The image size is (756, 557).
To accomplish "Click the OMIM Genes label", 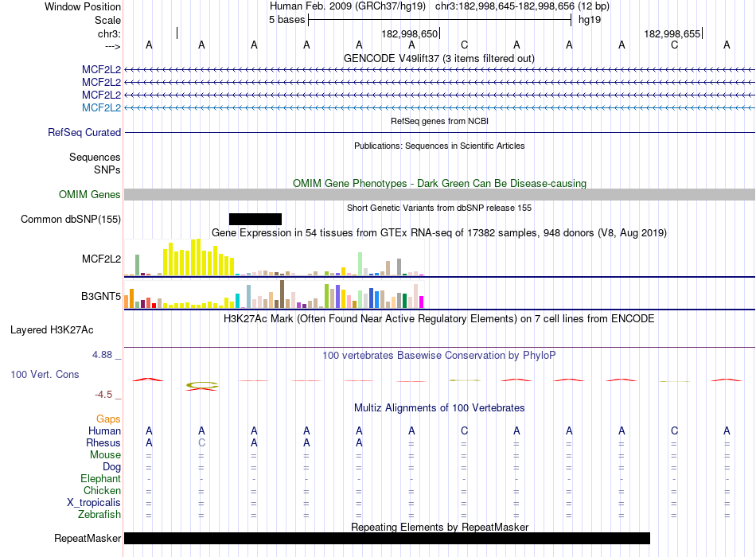I will tap(90, 194).
